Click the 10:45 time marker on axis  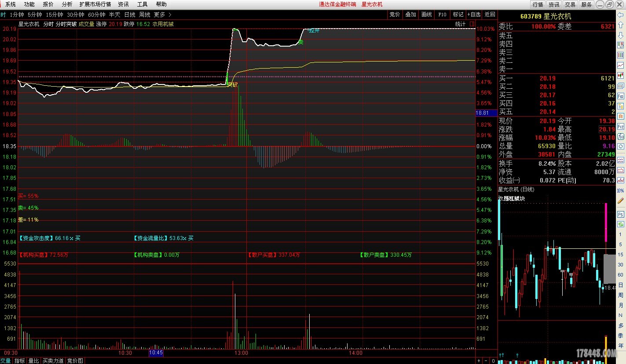point(156,353)
